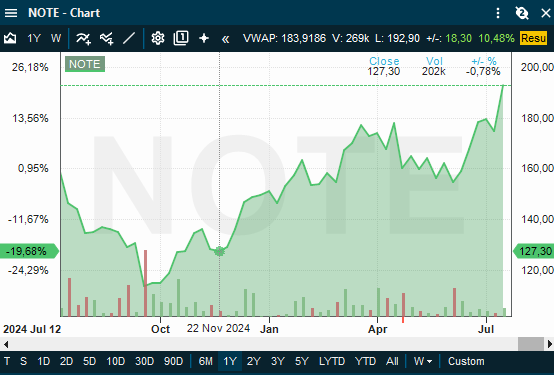
Task: Open the hamburger main menu
Action: tap(11, 13)
